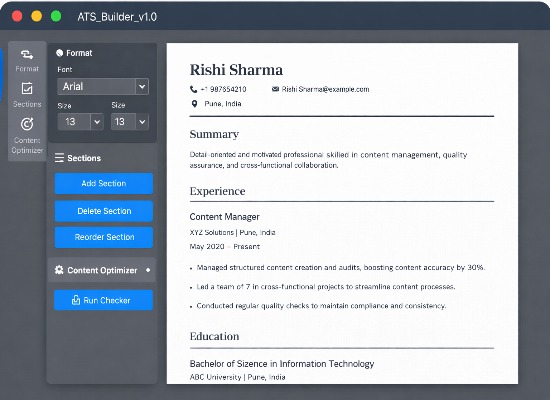Maximize the window with the green button
This screenshot has width=550, height=400.
click(x=56, y=16)
